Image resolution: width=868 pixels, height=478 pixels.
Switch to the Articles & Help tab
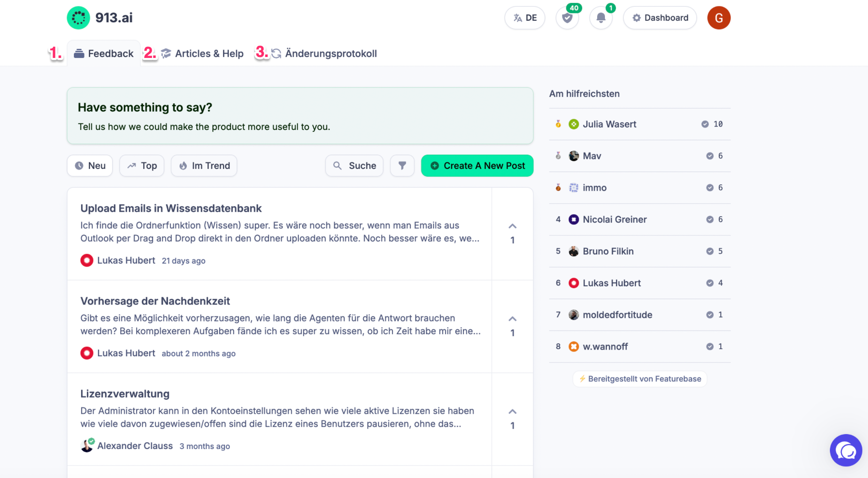click(x=202, y=54)
